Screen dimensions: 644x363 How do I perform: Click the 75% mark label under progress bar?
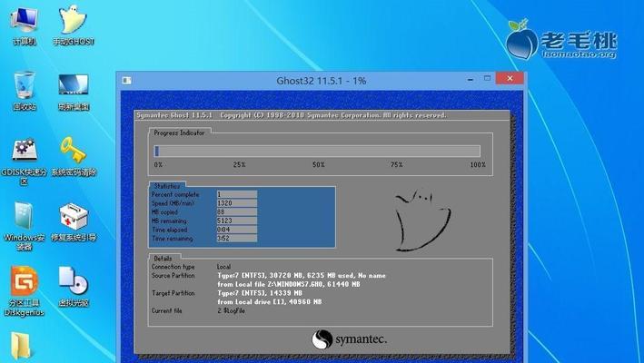pos(396,164)
